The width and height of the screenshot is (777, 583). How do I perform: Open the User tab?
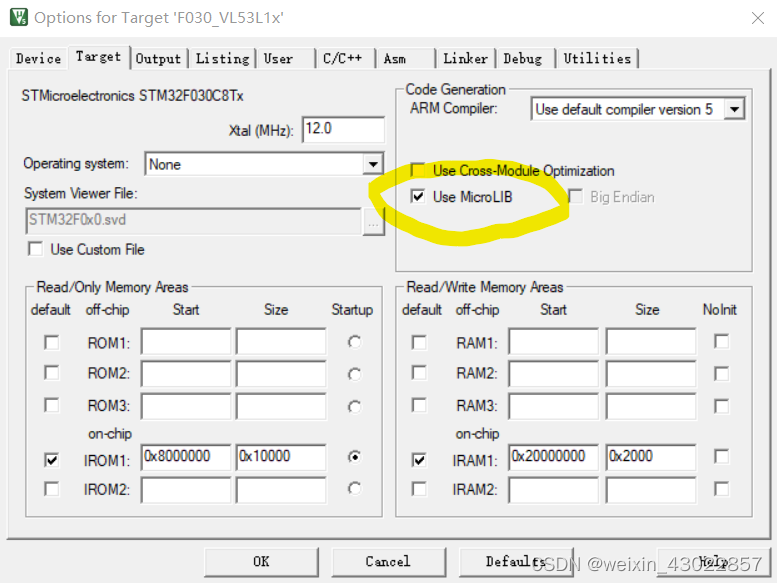pyautogui.click(x=285, y=58)
